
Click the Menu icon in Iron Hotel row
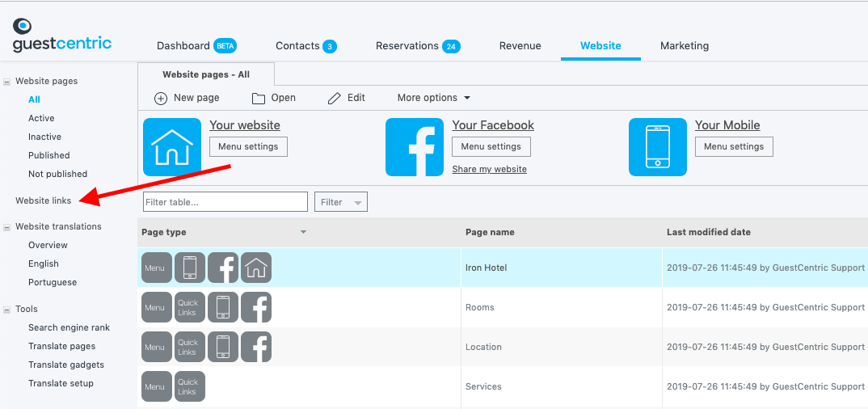tap(157, 268)
